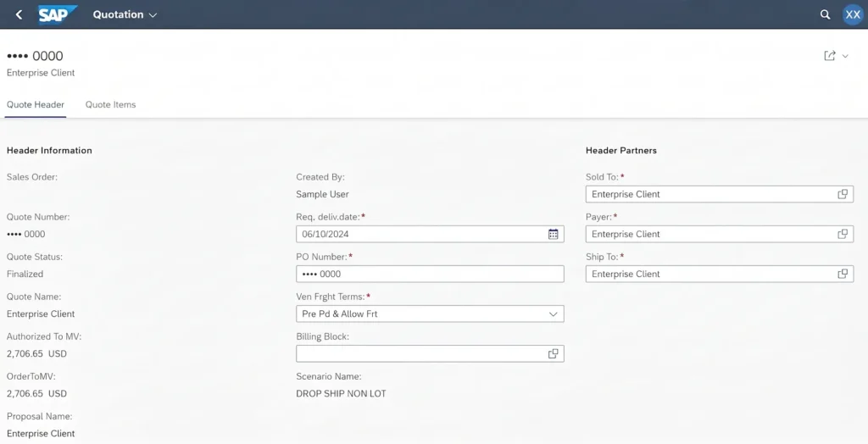868x444 pixels.
Task: Click the OrderToMV amount value
Action: [x=36, y=394]
